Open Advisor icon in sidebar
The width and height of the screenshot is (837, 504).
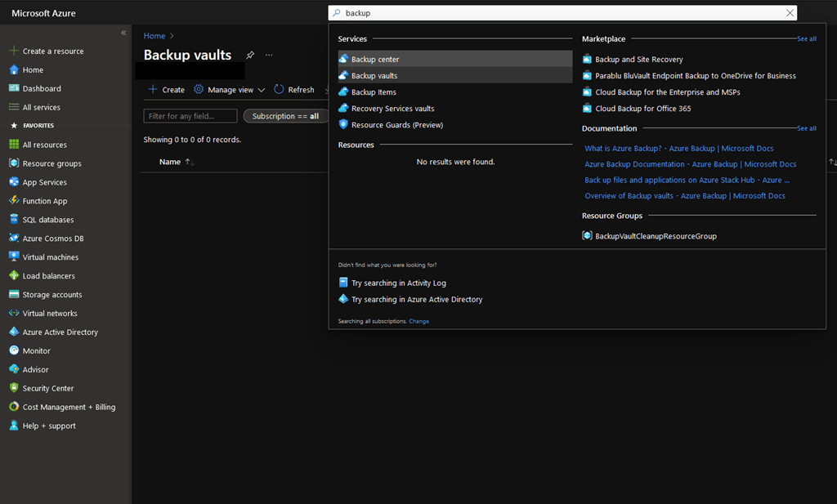(14, 369)
